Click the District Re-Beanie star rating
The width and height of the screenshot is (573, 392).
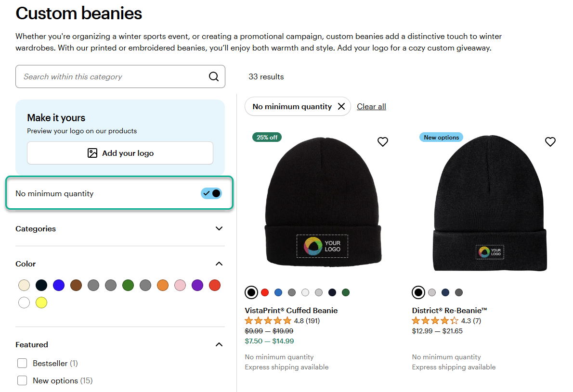click(435, 321)
